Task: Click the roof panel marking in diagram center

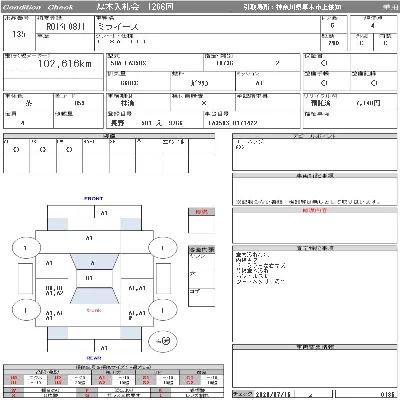Action: click(x=89, y=278)
